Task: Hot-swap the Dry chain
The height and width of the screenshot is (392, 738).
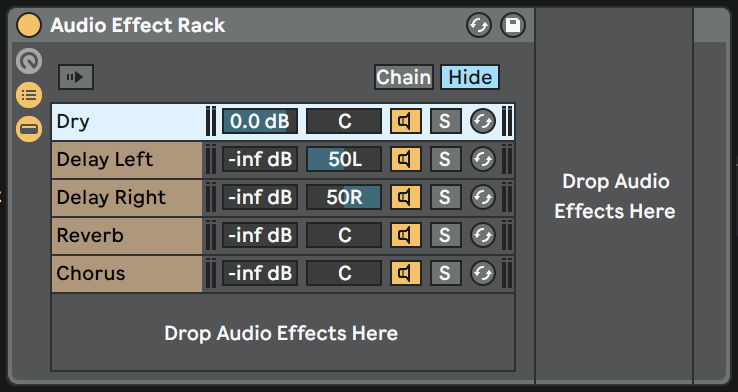Action: coord(483,121)
